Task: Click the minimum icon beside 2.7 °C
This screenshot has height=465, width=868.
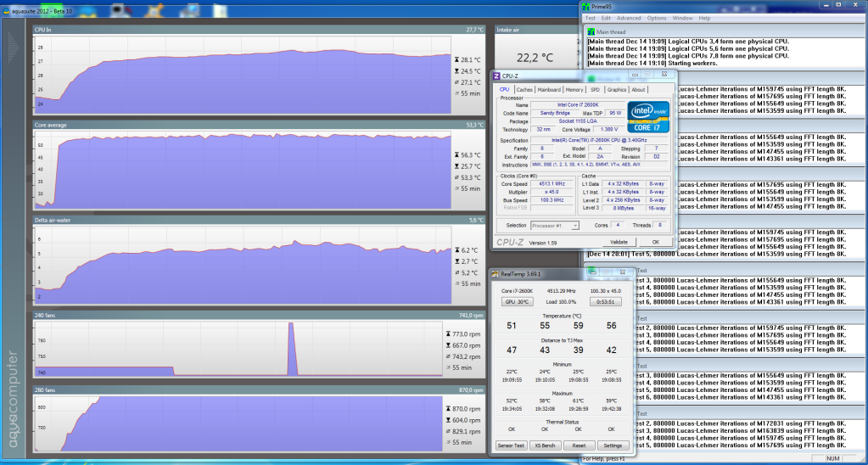Action: tap(456, 261)
